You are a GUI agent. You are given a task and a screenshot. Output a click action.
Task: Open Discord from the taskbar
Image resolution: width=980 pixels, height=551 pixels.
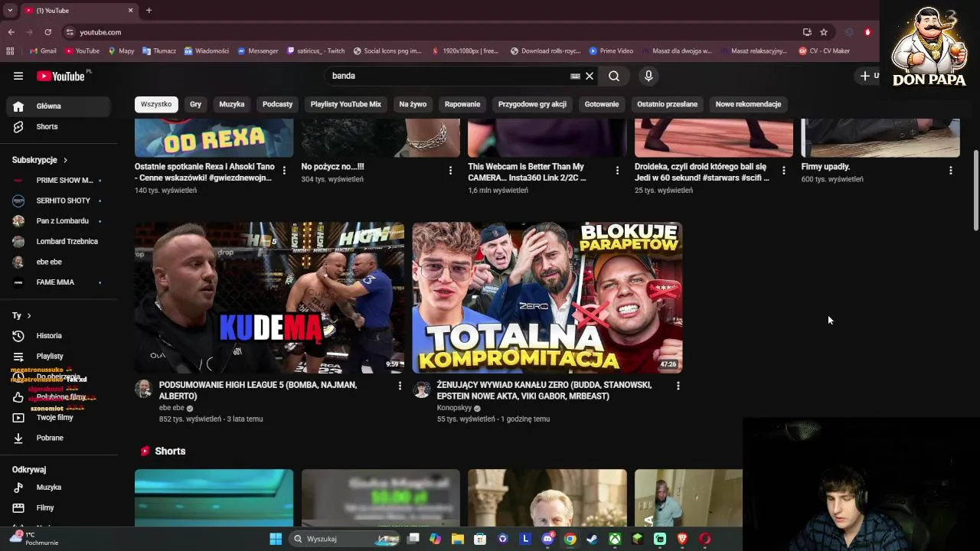click(x=547, y=539)
